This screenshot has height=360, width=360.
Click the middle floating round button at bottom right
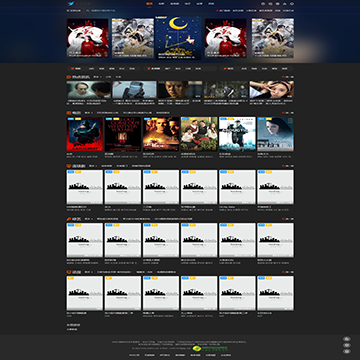(x=347, y=345)
